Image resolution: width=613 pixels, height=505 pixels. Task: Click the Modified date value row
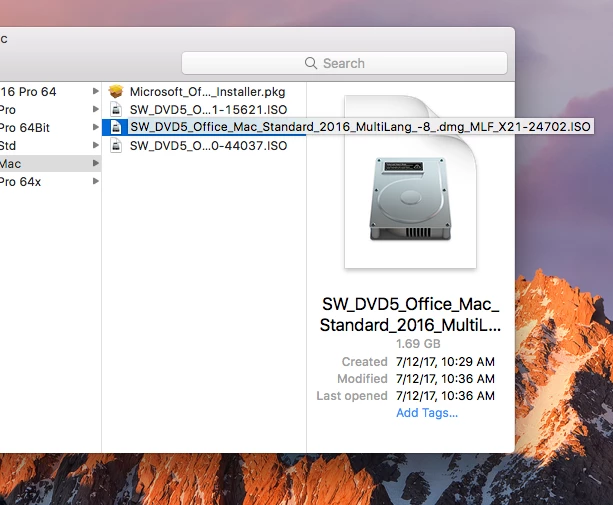tap(445, 379)
